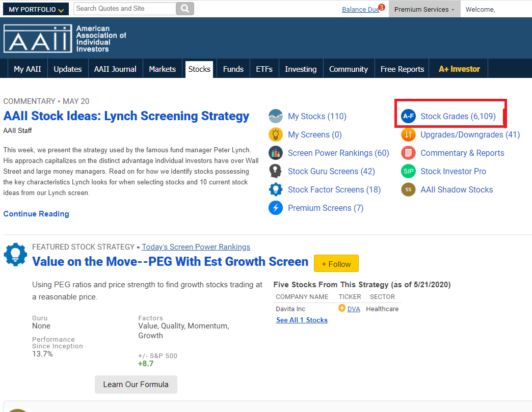
Task: Click the Balance Due link
Action: coord(360,10)
